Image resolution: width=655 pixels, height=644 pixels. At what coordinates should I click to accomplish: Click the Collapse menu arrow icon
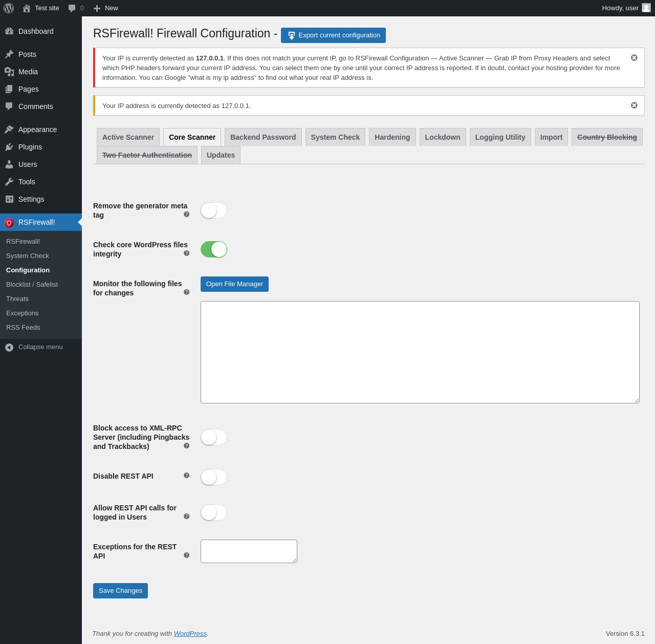click(9, 348)
